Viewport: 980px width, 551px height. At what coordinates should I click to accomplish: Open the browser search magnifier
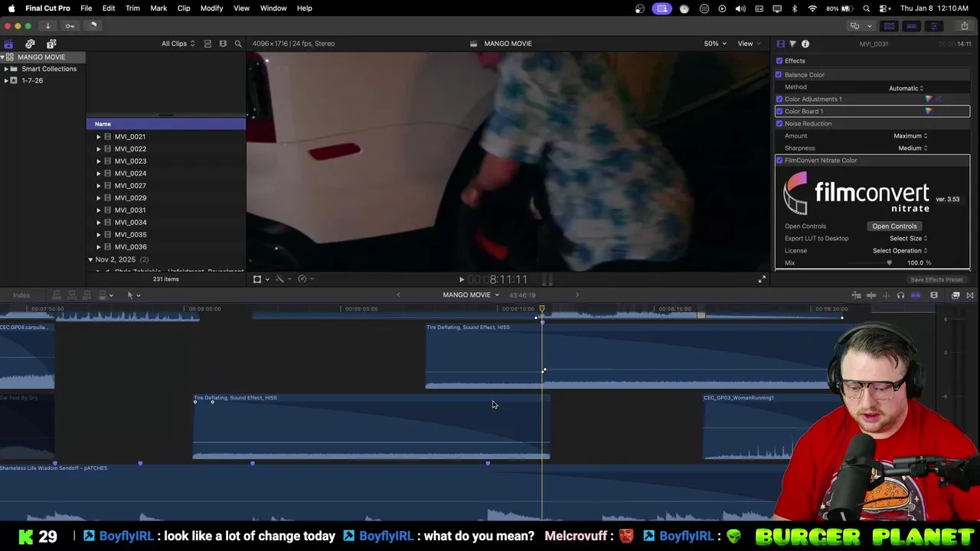(238, 44)
